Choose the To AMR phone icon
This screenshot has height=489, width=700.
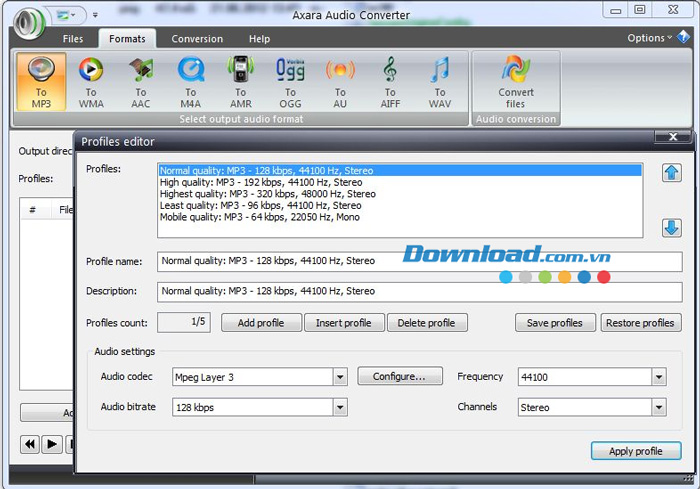(241, 81)
